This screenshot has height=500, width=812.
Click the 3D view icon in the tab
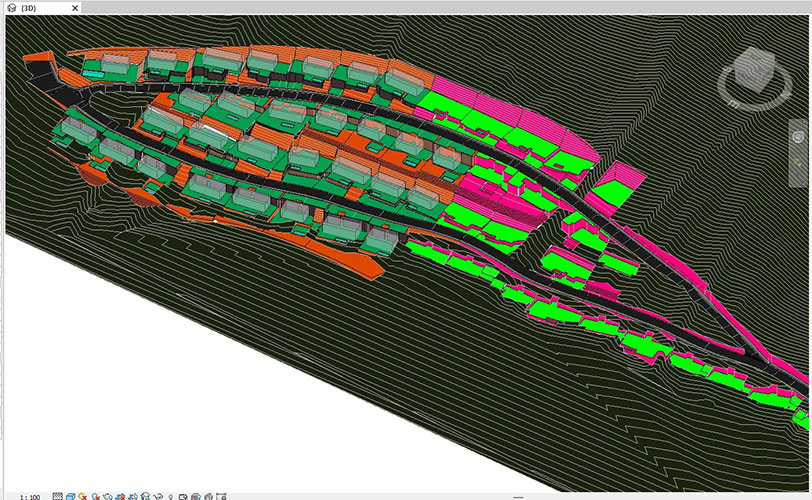[x=12, y=8]
